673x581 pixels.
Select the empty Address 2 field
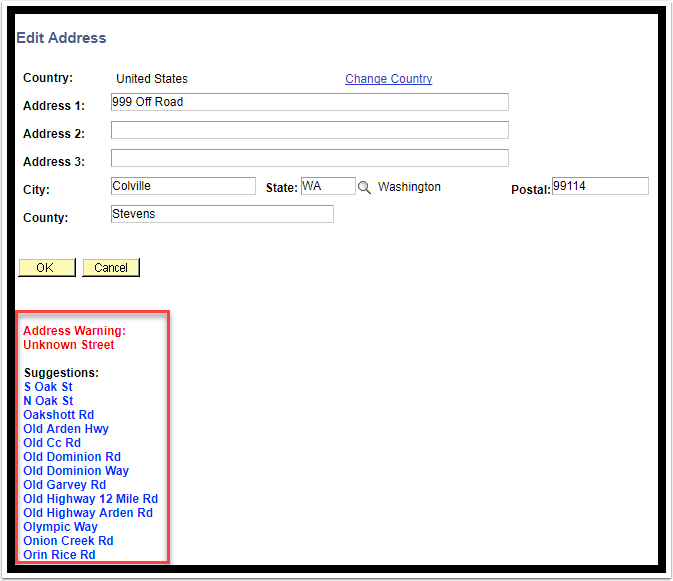coord(309,130)
